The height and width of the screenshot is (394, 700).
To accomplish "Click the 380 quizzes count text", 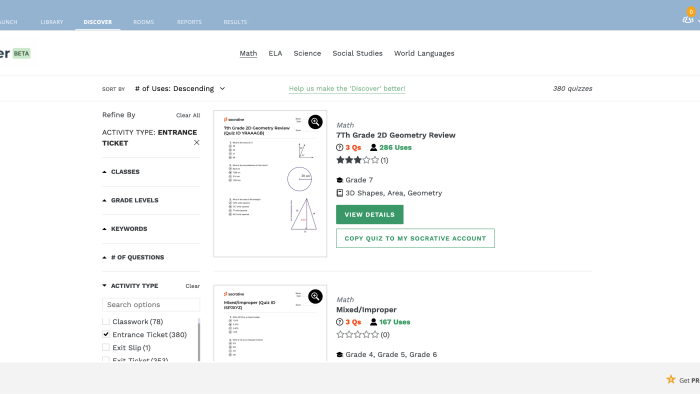I will point(572,88).
